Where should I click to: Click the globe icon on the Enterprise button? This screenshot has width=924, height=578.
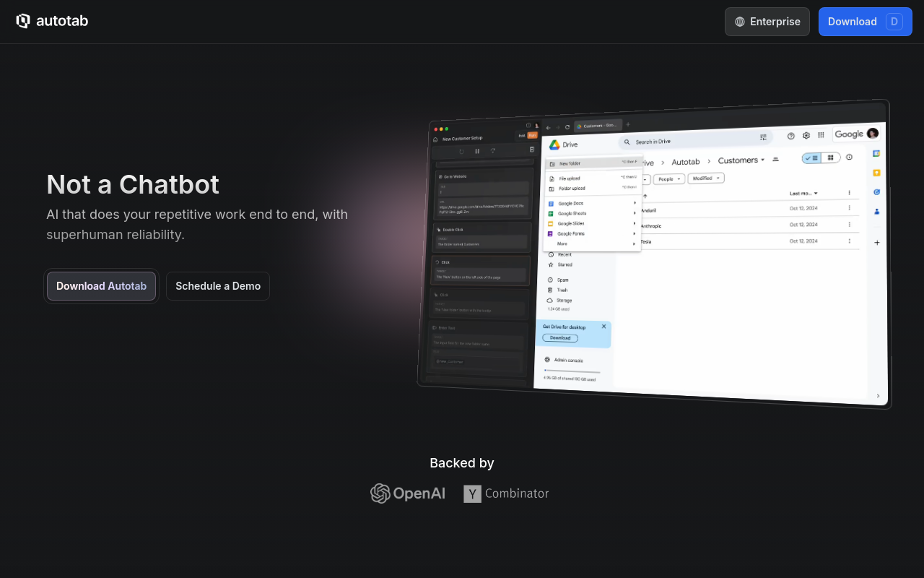coord(740,22)
